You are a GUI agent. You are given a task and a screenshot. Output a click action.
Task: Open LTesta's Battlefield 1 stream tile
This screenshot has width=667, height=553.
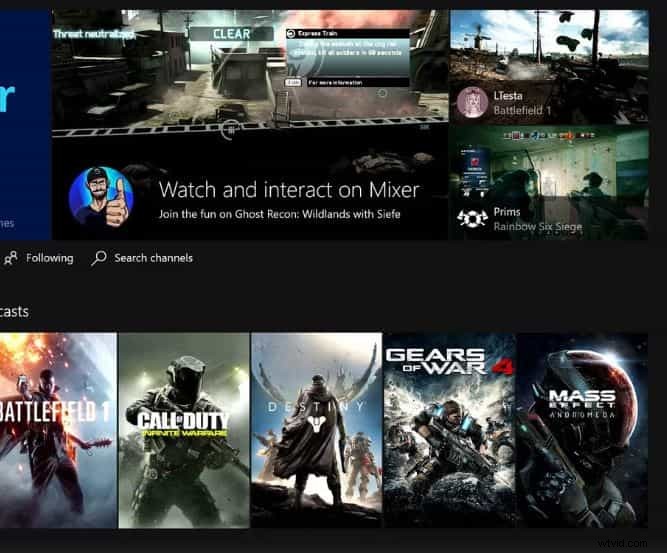549,67
